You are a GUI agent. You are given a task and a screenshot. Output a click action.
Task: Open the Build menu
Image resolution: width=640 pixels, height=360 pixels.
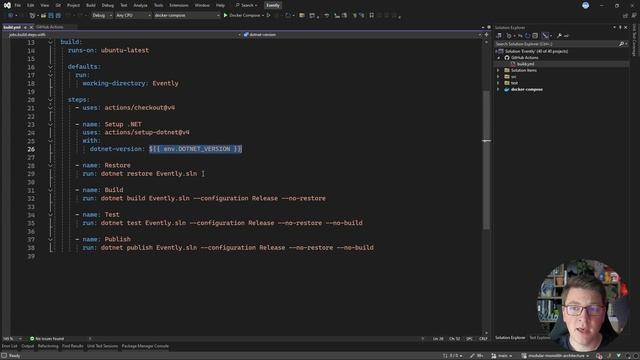click(91, 5)
